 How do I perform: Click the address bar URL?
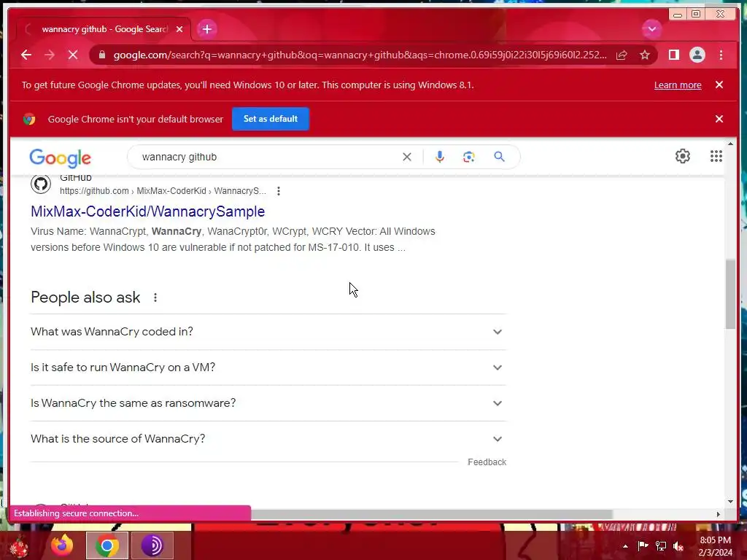coord(360,55)
